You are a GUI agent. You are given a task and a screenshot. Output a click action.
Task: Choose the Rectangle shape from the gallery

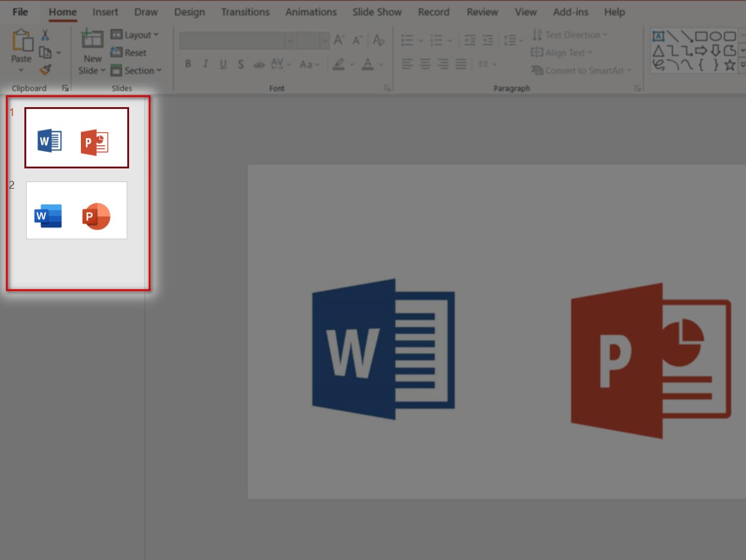pyautogui.click(x=701, y=37)
